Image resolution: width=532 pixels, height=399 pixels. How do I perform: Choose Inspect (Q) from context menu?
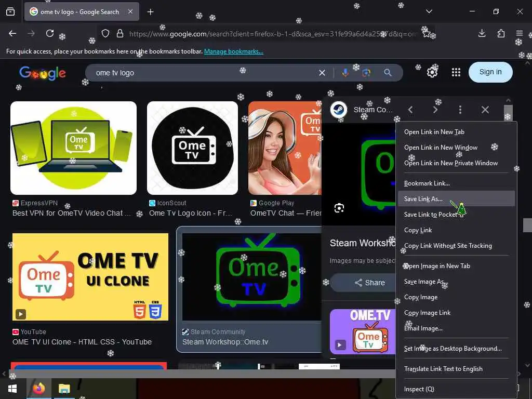456,389
